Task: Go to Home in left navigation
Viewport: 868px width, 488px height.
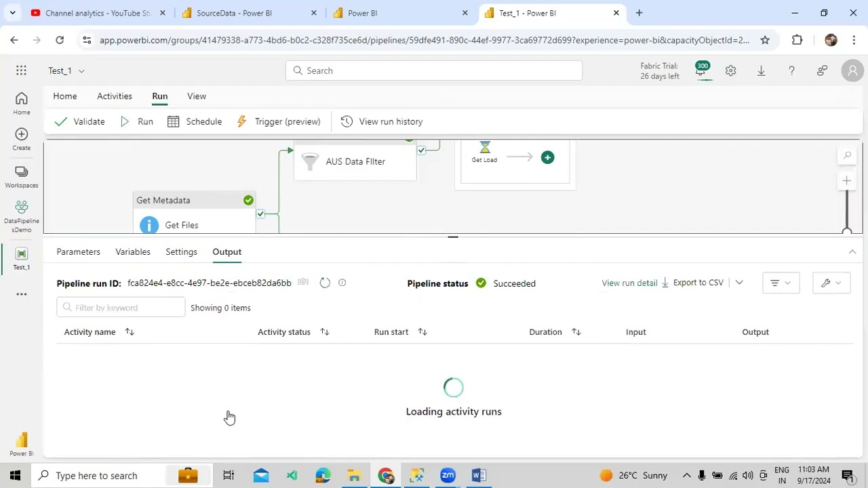Action: tap(21, 104)
